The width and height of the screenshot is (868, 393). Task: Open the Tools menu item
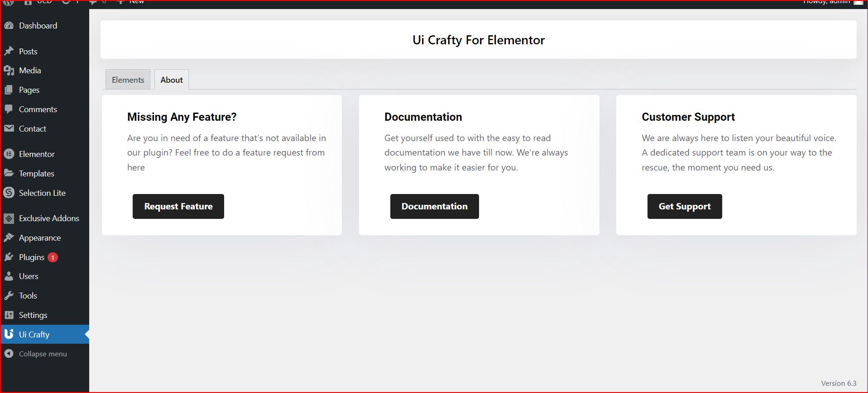pos(45,296)
